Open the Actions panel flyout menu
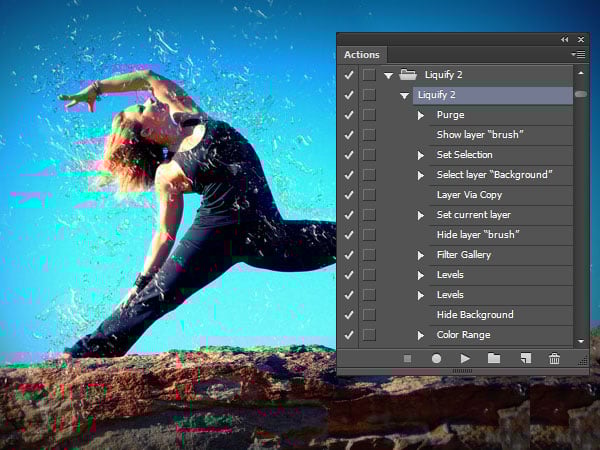The height and width of the screenshot is (450, 600). pyautogui.click(x=578, y=54)
